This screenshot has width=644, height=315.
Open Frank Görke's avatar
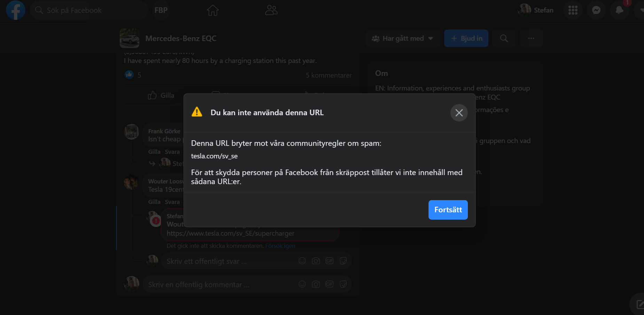point(132,132)
